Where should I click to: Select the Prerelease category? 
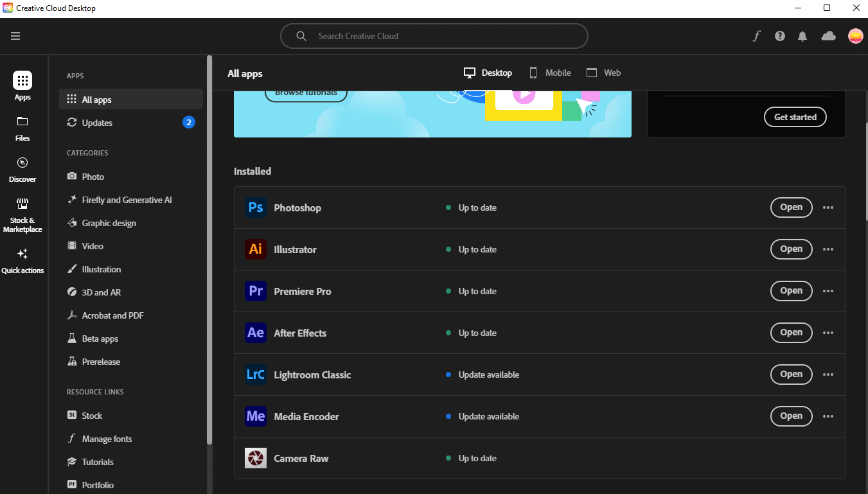pyautogui.click(x=131, y=362)
